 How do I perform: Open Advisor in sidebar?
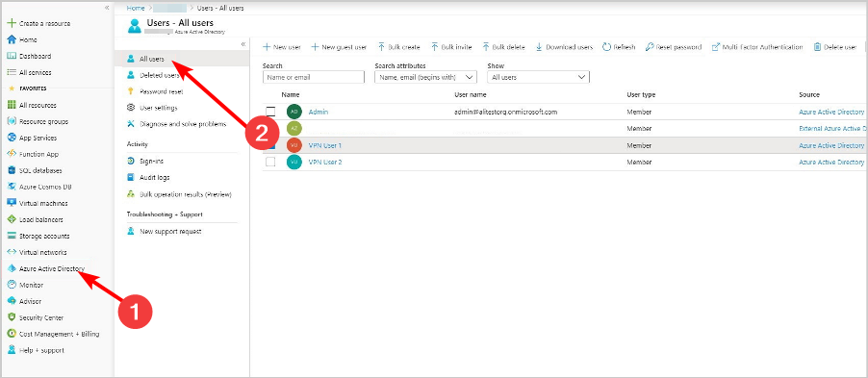pyautogui.click(x=30, y=301)
